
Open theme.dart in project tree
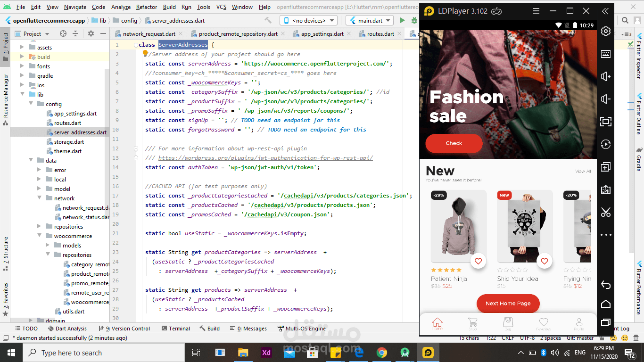click(x=67, y=151)
